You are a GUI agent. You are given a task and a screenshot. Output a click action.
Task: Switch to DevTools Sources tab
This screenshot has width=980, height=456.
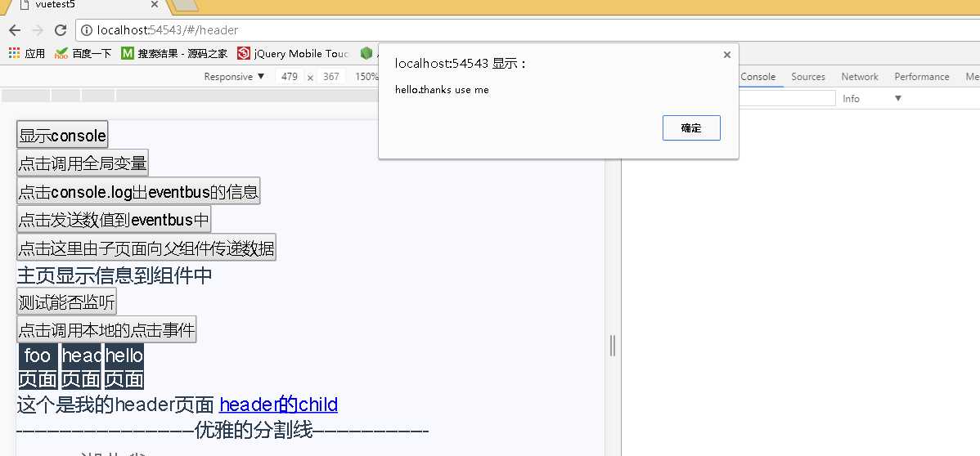(808, 77)
